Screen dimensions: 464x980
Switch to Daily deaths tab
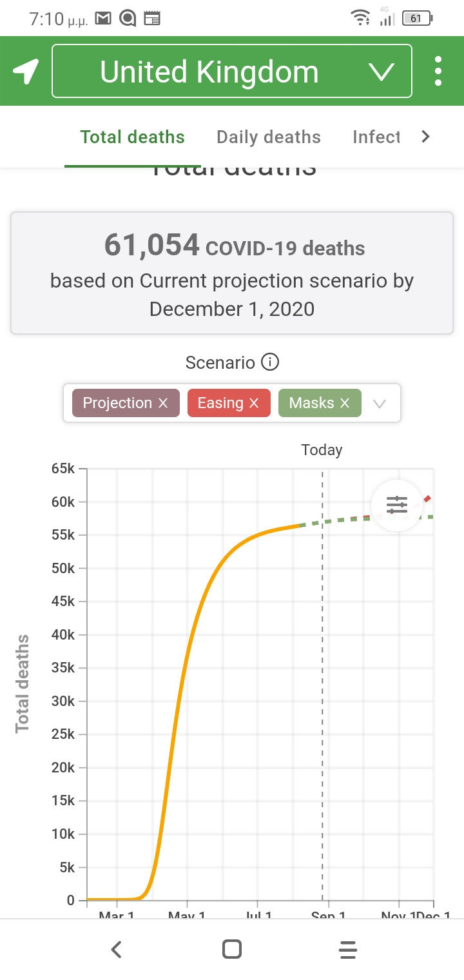tap(268, 137)
